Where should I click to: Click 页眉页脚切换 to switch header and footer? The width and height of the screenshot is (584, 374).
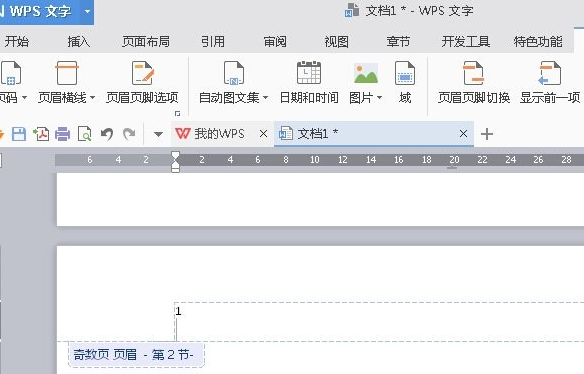click(x=474, y=82)
